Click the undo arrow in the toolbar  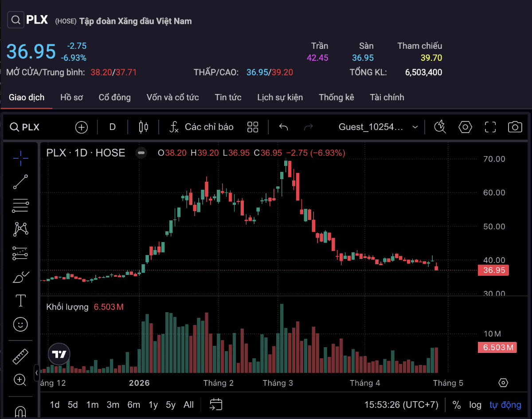point(284,127)
